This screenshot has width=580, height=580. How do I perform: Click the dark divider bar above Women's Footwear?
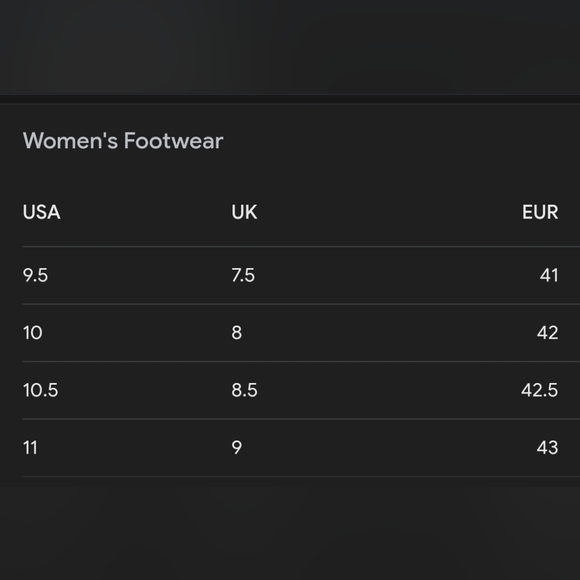tap(290, 99)
